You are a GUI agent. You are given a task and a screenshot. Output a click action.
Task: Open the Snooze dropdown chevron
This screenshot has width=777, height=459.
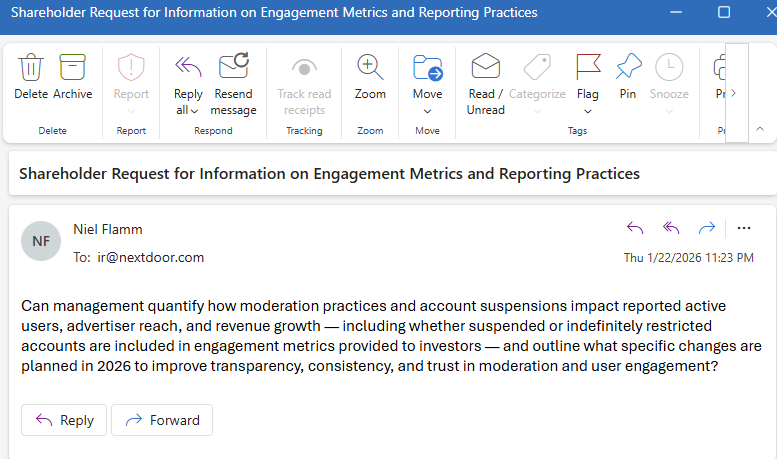(669, 112)
